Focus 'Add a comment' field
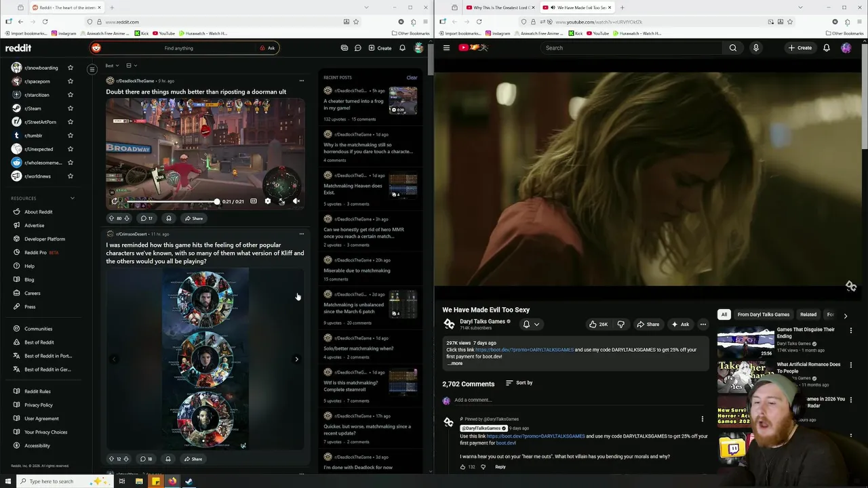This screenshot has width=868, height=488. click(580, 400)
